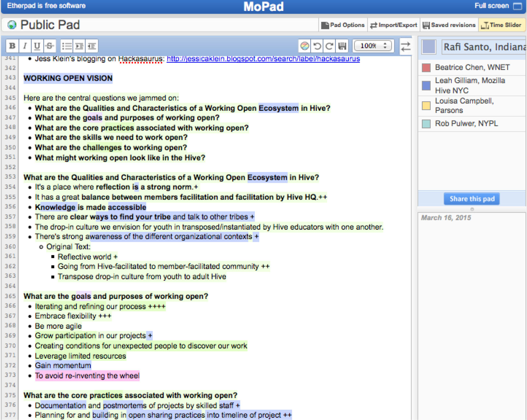The height and width of the screenshot is (420, 527).
Task: Click the chat panel resize handle dot
Action: pos(472,209)
